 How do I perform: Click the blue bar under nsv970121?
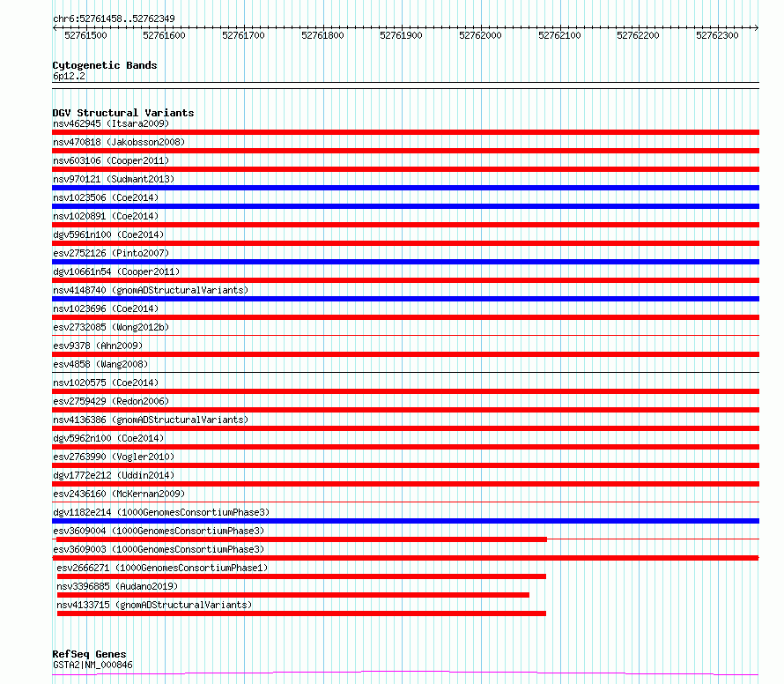405,188
